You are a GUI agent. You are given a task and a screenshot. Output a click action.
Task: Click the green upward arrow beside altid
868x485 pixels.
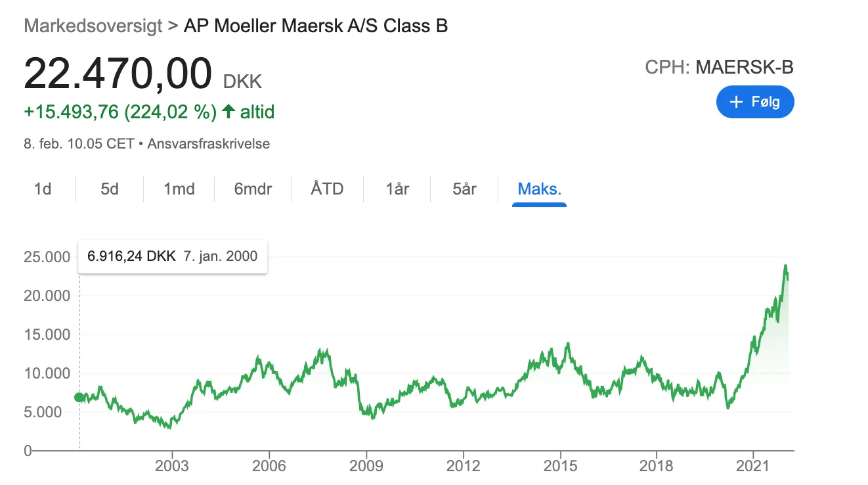click(x=228, y=112)
